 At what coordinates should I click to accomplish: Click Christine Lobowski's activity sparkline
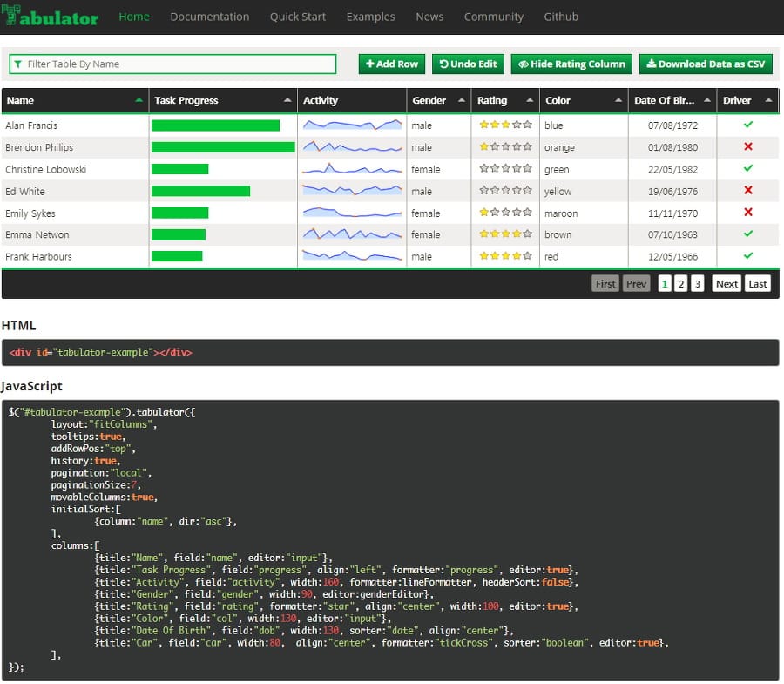[x=353, y=169]
